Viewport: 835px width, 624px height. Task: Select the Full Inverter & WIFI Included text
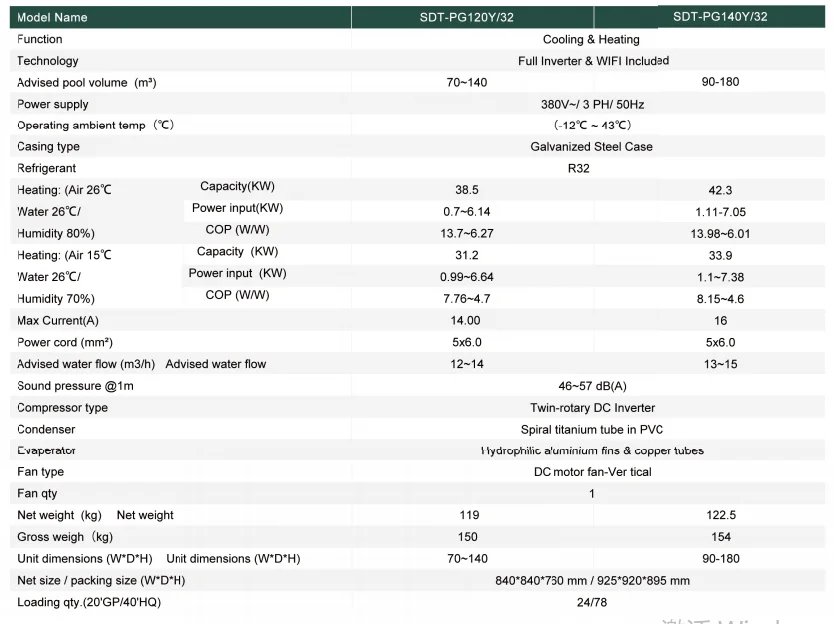593,61
